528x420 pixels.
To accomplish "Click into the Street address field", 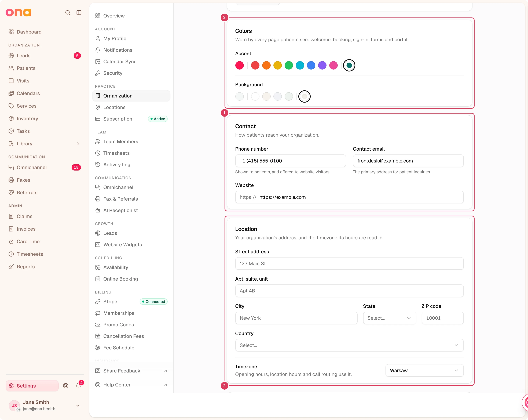I will point(350,264).
